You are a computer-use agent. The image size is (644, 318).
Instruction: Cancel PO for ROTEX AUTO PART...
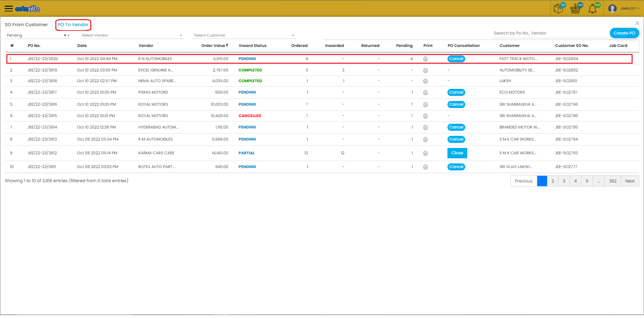coord(456,167)
